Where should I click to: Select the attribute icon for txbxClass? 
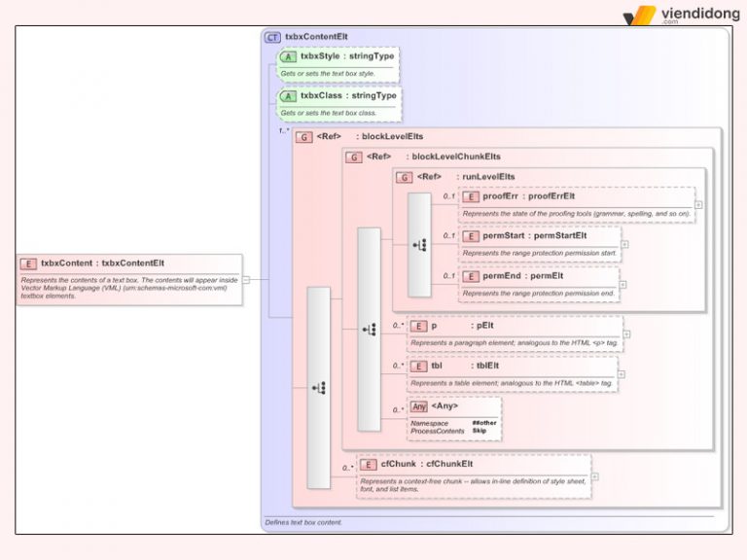(x=289, y=96)
